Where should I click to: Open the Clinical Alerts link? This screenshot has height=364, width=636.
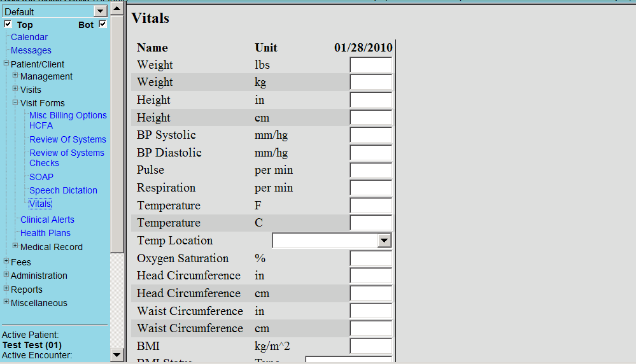point(48,220)
